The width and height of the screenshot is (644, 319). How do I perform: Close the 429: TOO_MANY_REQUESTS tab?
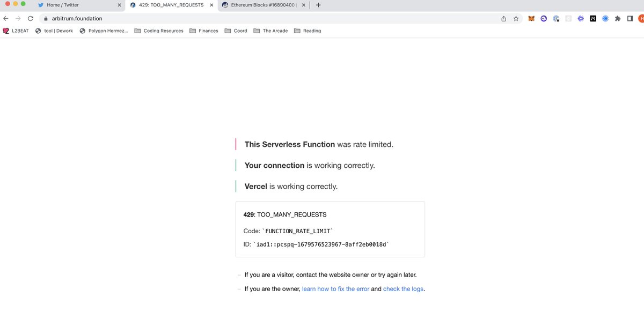tap(211, 5)
